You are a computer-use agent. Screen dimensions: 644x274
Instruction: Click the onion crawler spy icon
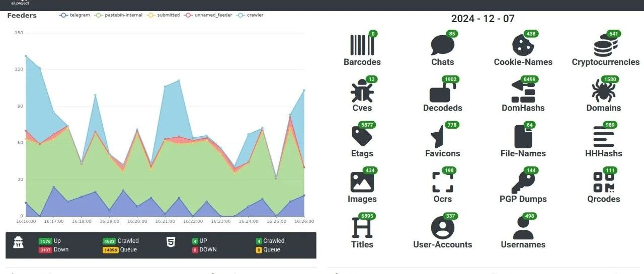(x=19, y=242)
